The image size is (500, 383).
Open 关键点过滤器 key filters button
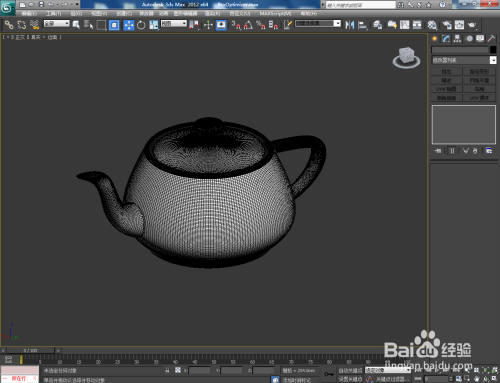point(393,379)
